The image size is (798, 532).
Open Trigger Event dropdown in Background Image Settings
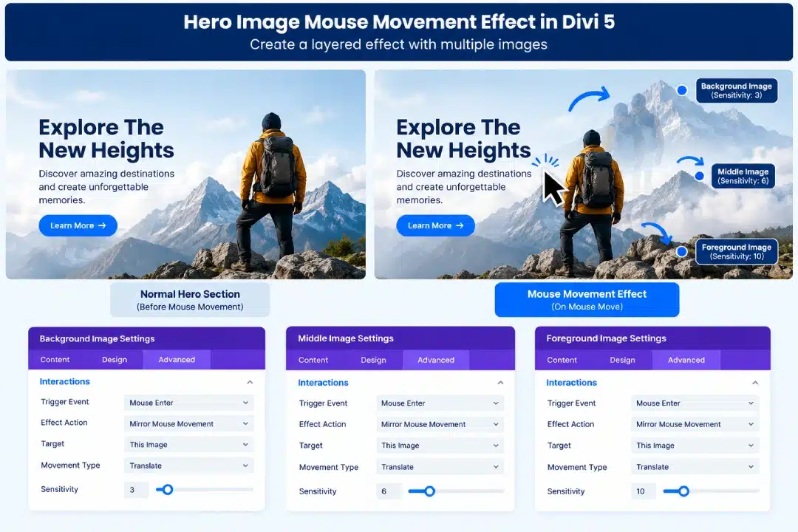(x=189, y=403)
